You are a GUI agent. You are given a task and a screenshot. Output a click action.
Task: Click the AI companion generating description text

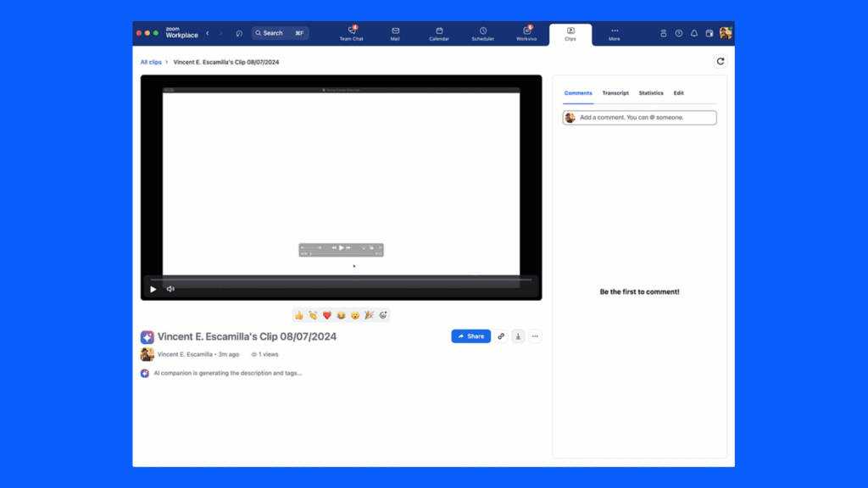(x=227, y=374)
